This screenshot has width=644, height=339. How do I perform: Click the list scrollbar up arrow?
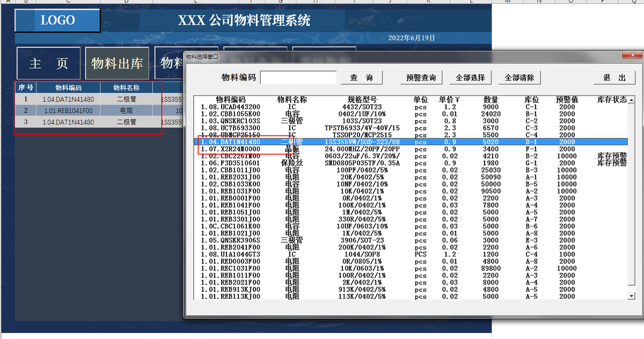pyautogui.click(x=631, y=100)
